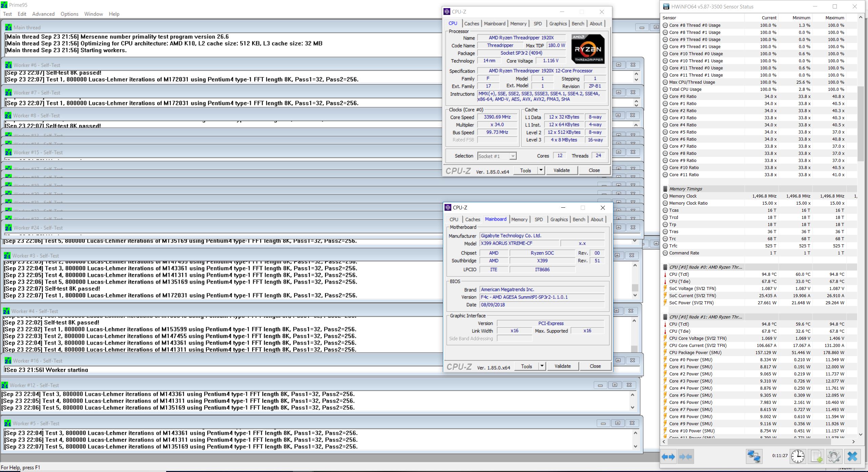Select Max CPU/Thread Usage sensor row
Screen dimensions: 868x472
pyautogui.click(x=759, y=82)
